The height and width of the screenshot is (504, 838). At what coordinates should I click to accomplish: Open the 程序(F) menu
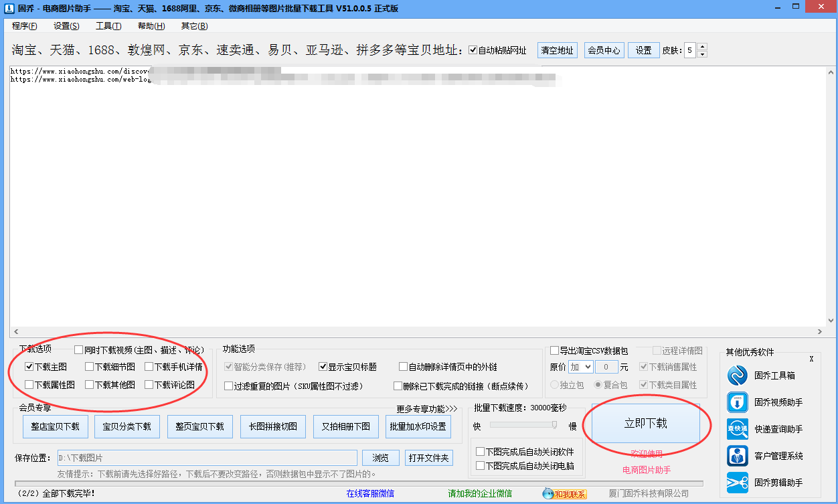click(25, 26)
